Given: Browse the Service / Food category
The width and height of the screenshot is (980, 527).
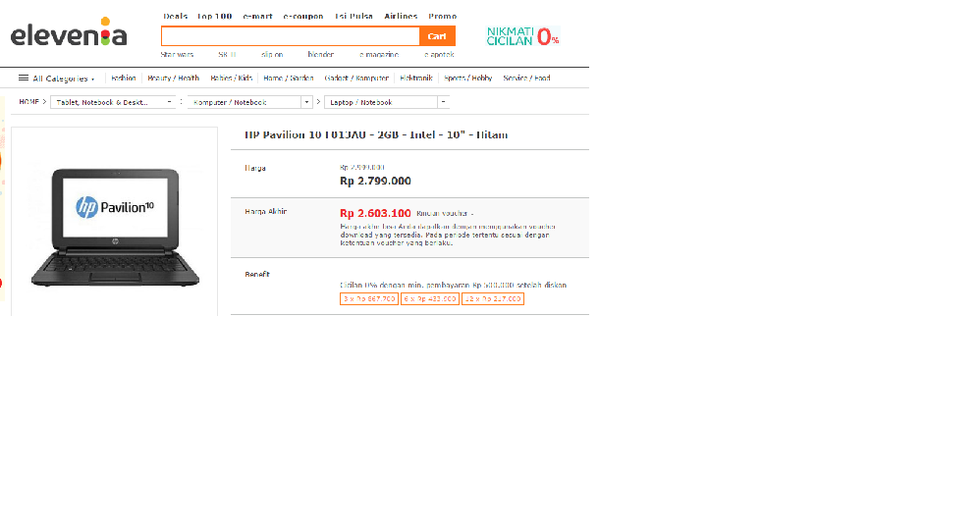Looking at the screenshot, I should click(x=526, y=79).
